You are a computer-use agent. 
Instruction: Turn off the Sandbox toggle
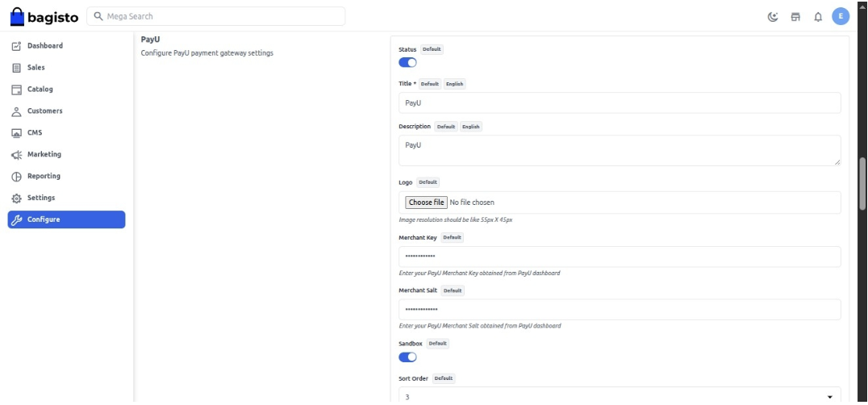[407, 357]
